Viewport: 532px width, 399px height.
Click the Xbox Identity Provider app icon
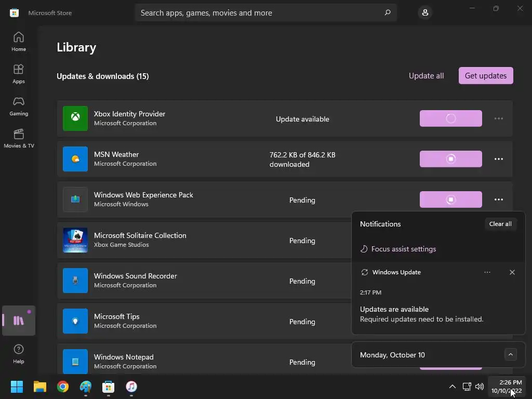click(x=75, y=118)
